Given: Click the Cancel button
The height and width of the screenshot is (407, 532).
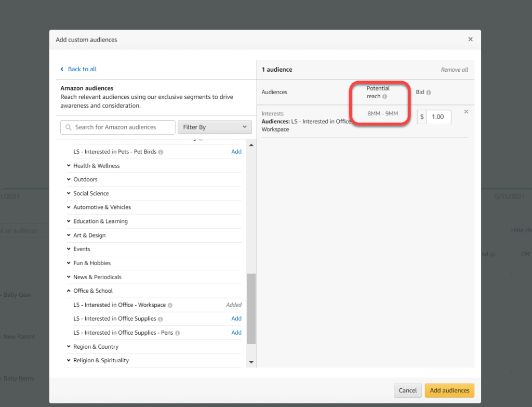Looking at the screenshot, I should point(407,390).
